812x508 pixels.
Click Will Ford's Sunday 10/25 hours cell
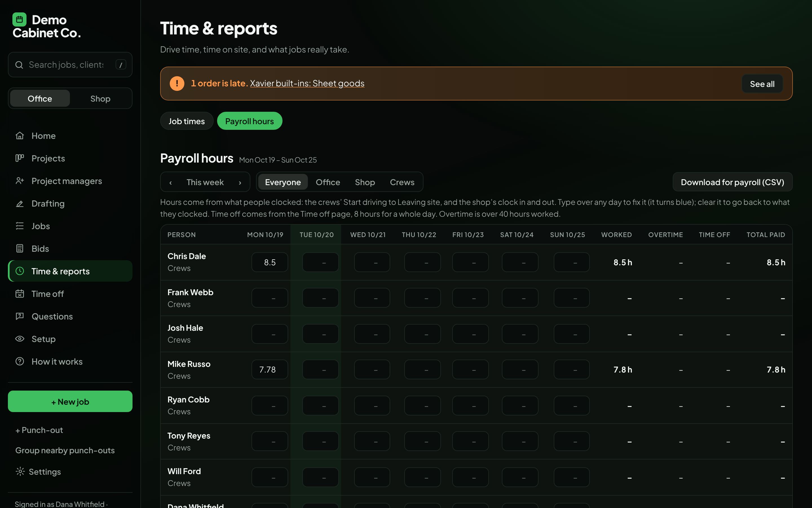[x=572, y=477]
